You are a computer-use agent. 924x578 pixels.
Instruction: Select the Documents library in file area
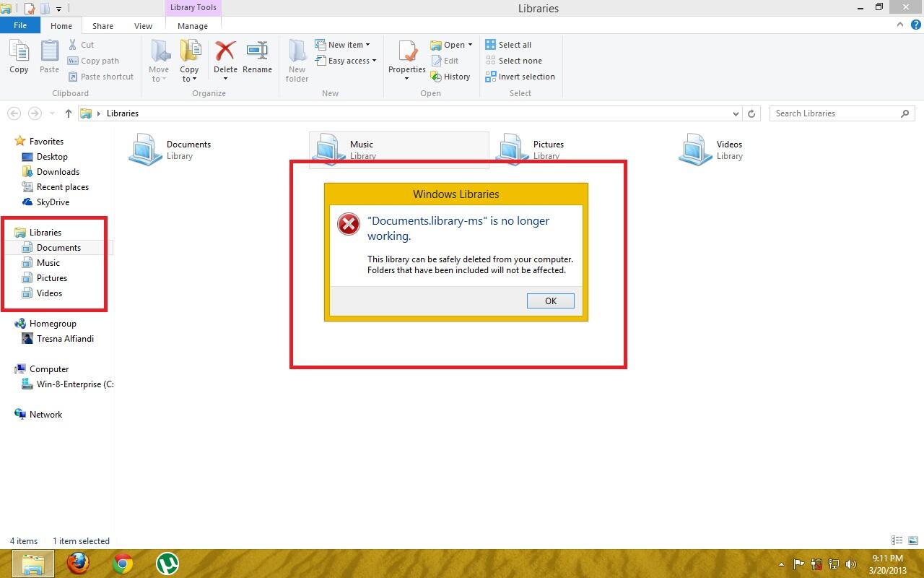tap(170, 150)
